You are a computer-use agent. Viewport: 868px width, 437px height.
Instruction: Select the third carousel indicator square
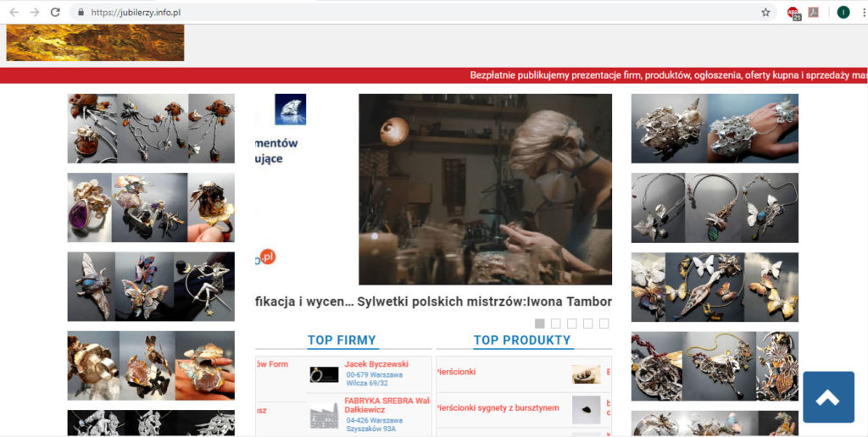click(x=572, y=324)
